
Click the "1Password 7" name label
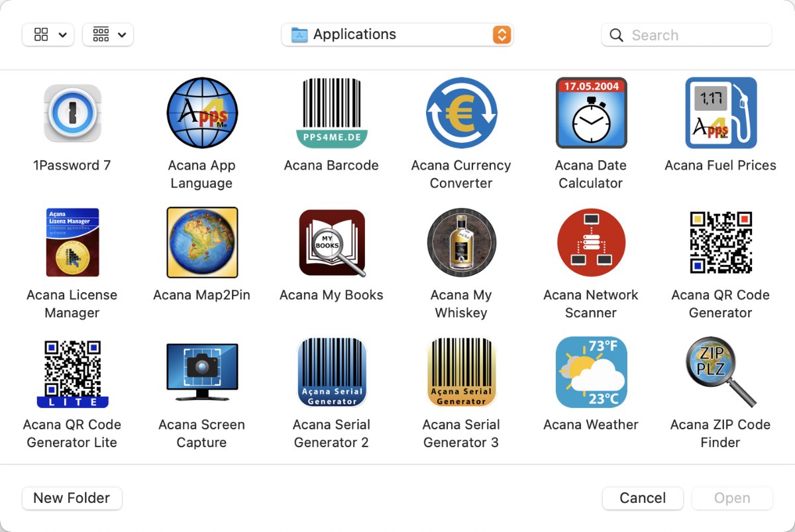72,166
